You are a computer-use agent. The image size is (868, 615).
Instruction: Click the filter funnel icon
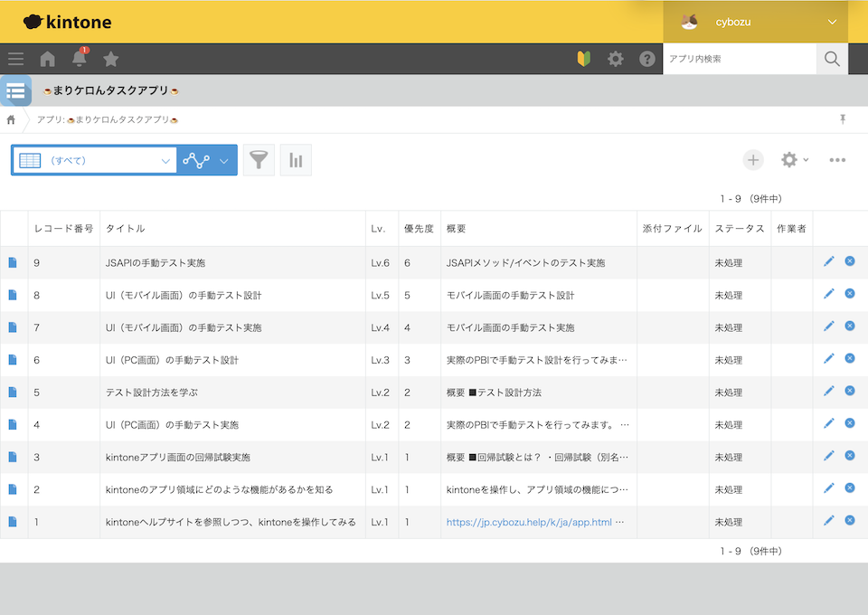pos(259,160)
